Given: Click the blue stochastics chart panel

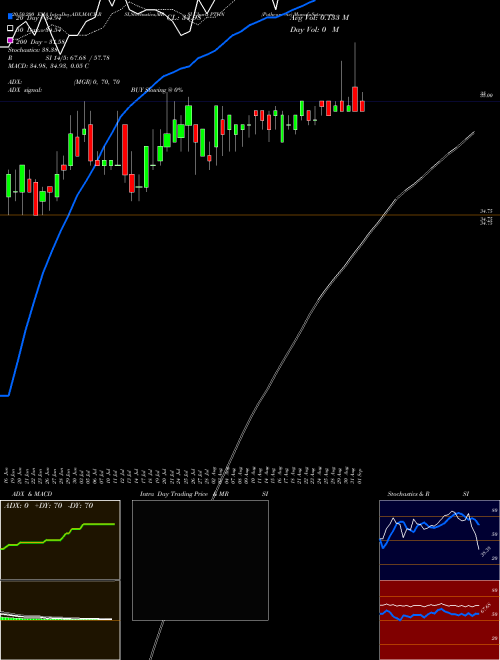Looking at the screenshot, I should pyautogui.click(x=439, y=540).
